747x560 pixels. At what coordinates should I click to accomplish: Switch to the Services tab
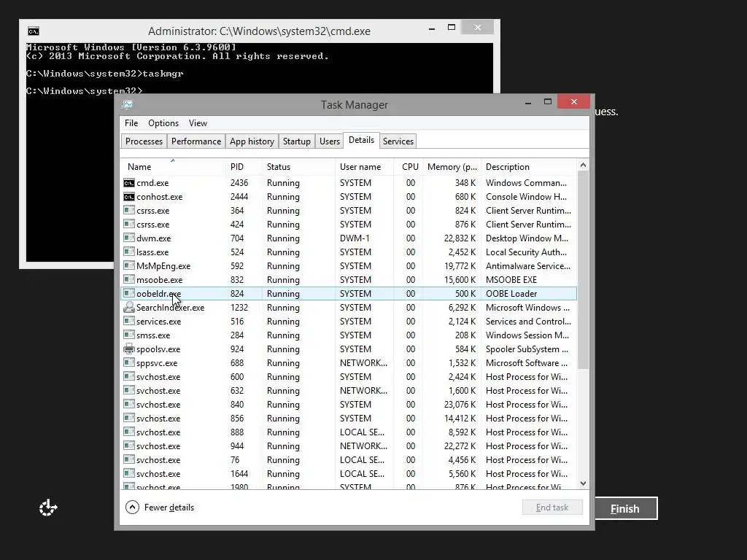pos(398,141)
